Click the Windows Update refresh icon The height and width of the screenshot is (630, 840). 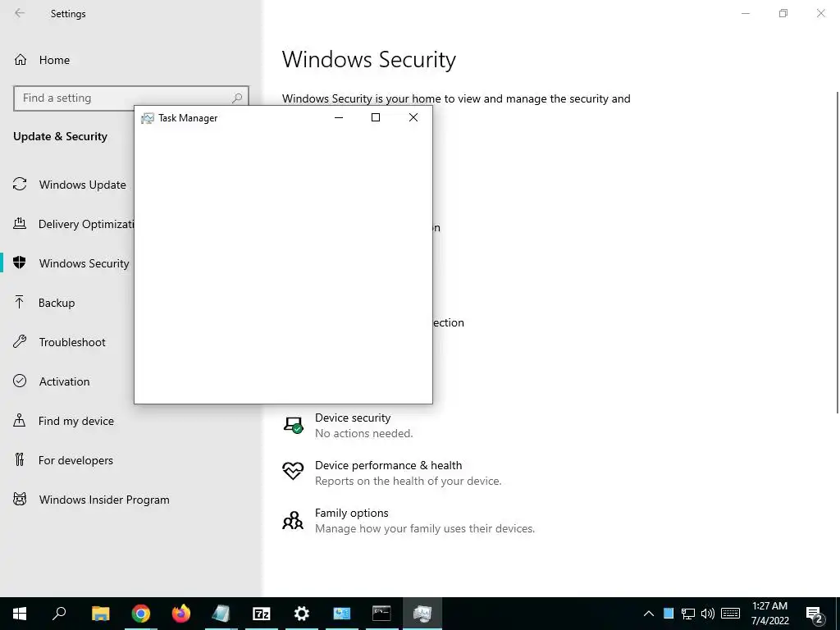pos(20,185)
